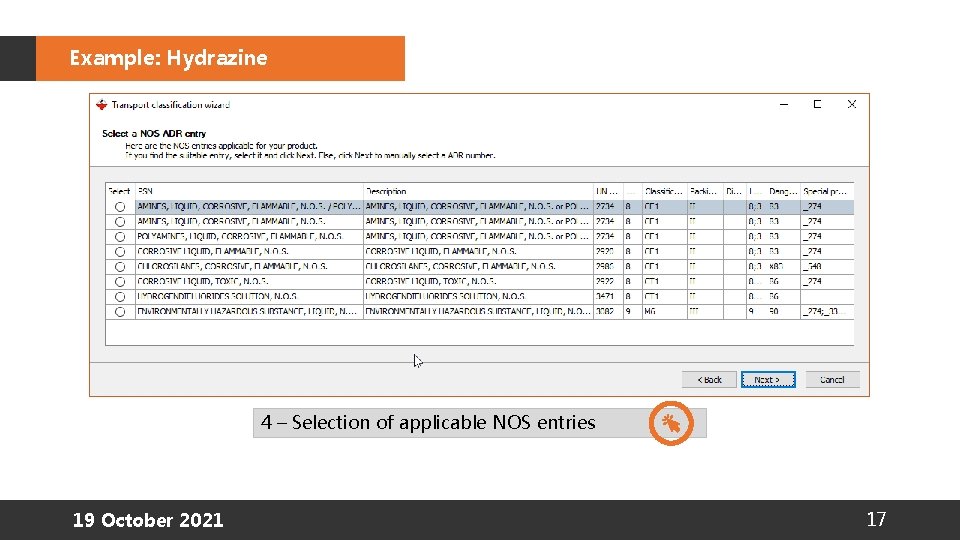This screenshot has height=540, width=960.
Task: Select radio for second AMINES, LIQUID, CORROSIVE row
Action: point(120,222)
